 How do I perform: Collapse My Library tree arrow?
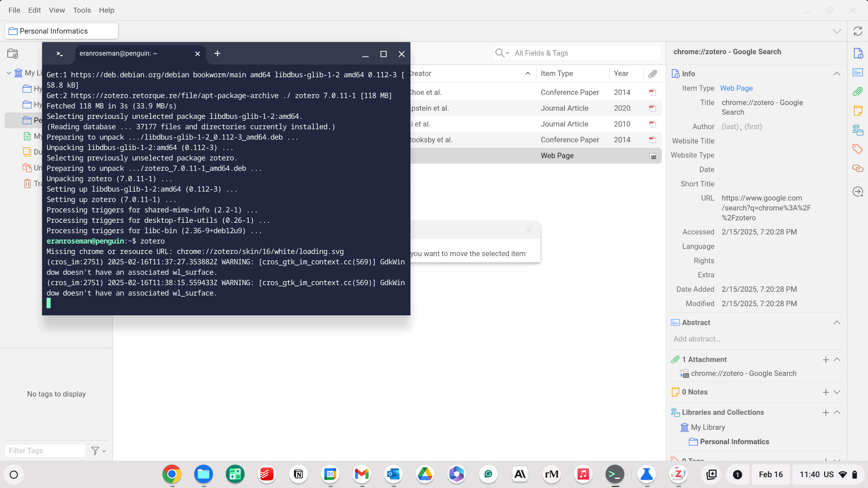click(9, 73)
